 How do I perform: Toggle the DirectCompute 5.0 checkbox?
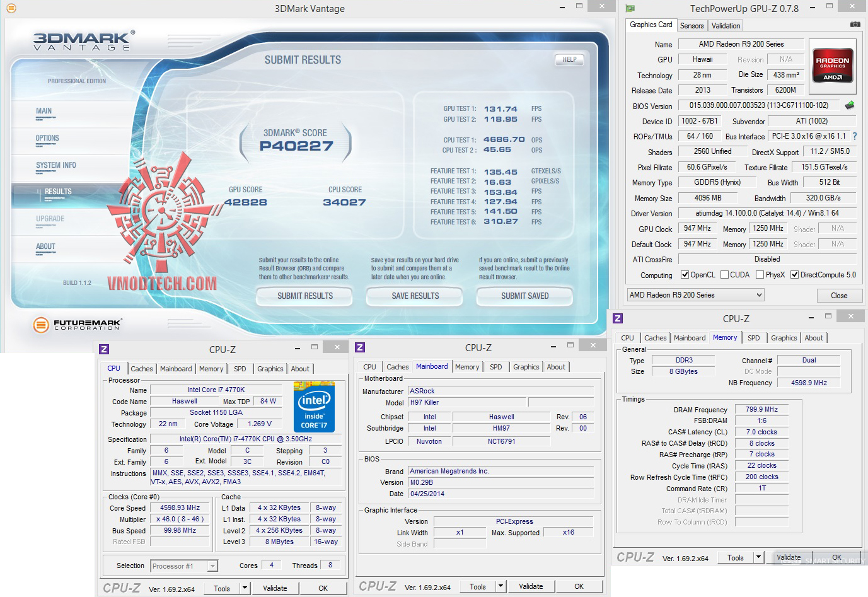[794, 275]
